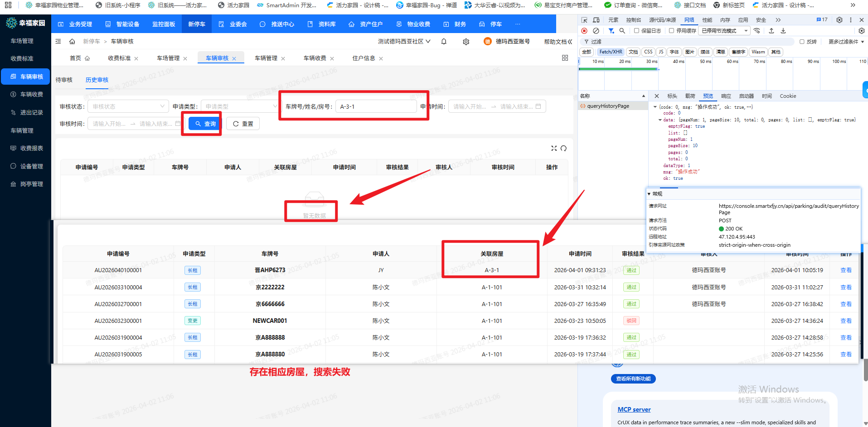868x427 pixels.
Task: Select the DevTools element inspector icon
Action: (x=584, y=20)
